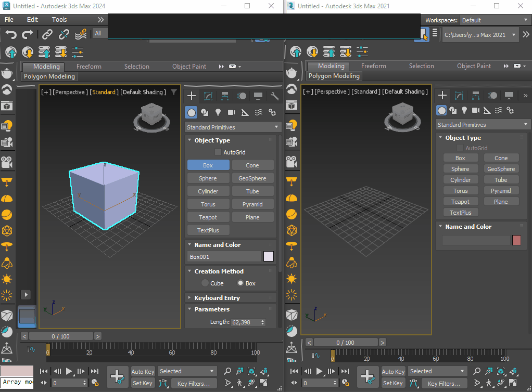Click inside the Box001 name field
Image resolution: width=532 pixels, height=392 pixels.
coord(224,256)
